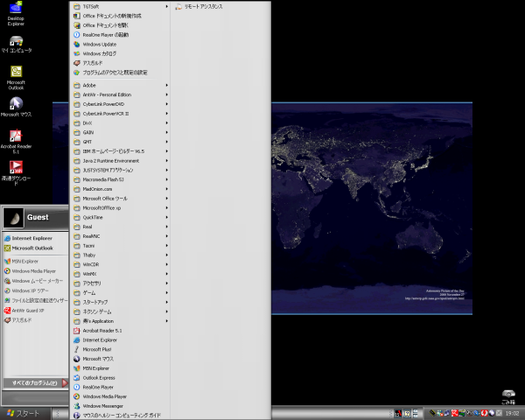Screen dimensions: 525x420
Task: Open the Tacmi program folder
Action: click(121, 246)
